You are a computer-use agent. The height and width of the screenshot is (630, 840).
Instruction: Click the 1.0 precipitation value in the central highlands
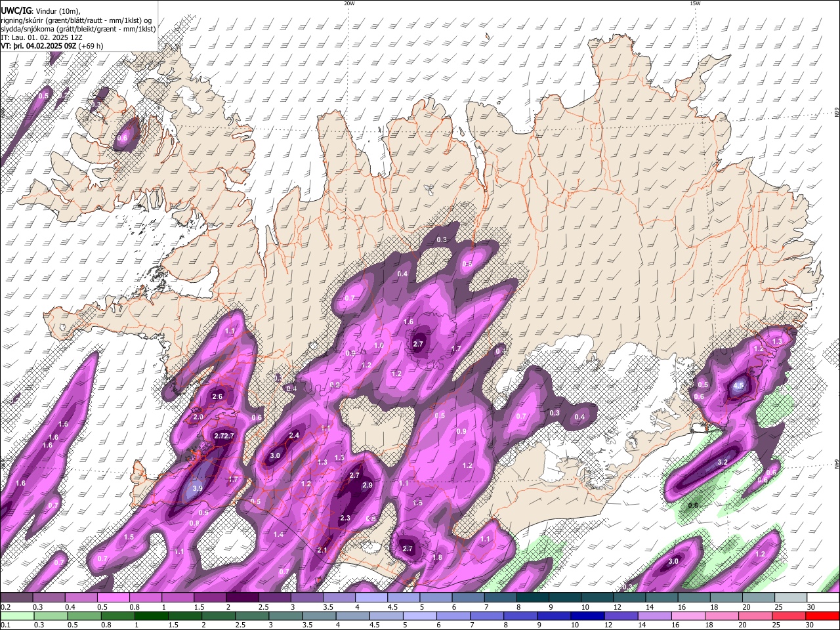(x=379, y=346)
